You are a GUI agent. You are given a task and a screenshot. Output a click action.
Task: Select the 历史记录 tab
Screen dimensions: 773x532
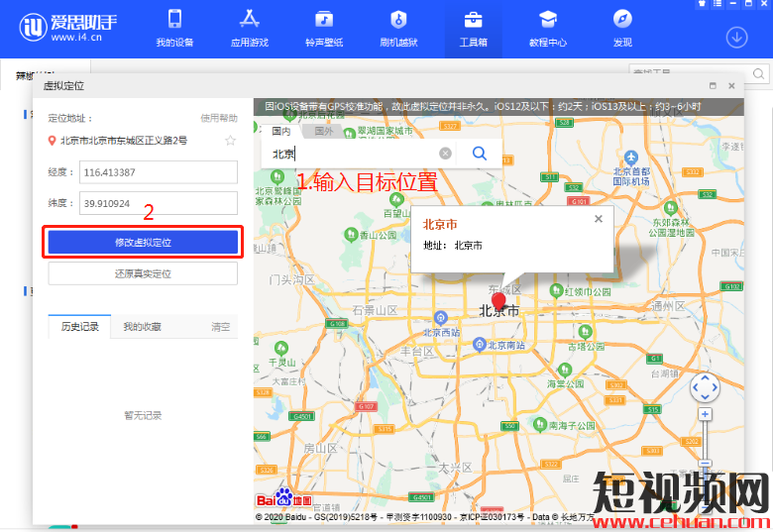[x=80, y=327]
